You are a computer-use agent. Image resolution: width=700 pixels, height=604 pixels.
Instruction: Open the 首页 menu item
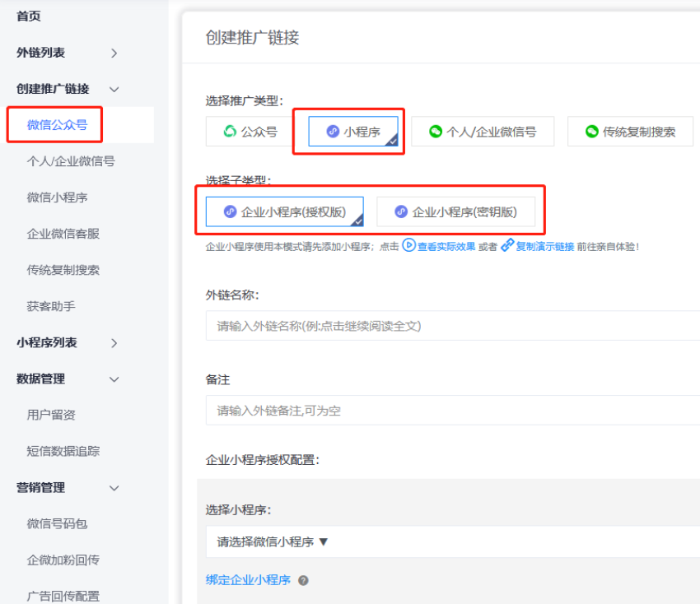click(x=29, y=16)
